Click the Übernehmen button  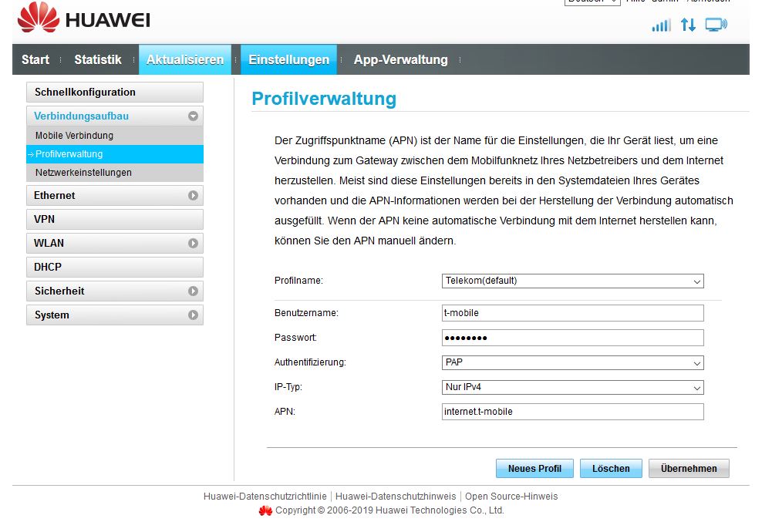pyautogui.click(x=689, y=469)
